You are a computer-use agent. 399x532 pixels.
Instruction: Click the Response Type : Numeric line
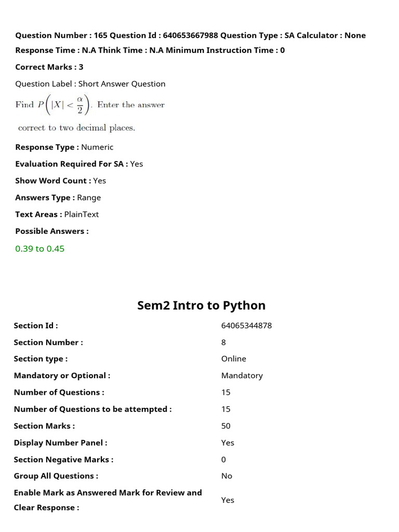click(x=64, y=147)
